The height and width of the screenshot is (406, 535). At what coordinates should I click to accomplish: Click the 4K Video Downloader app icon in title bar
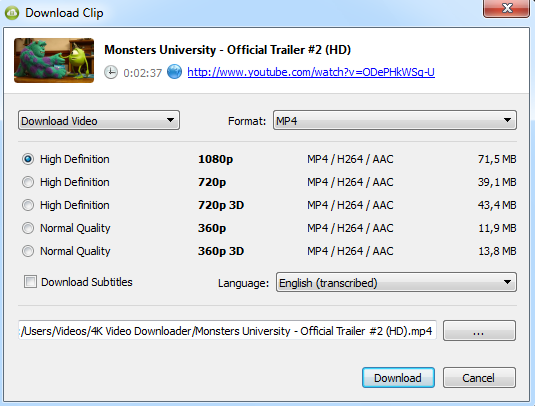[12, 13]
